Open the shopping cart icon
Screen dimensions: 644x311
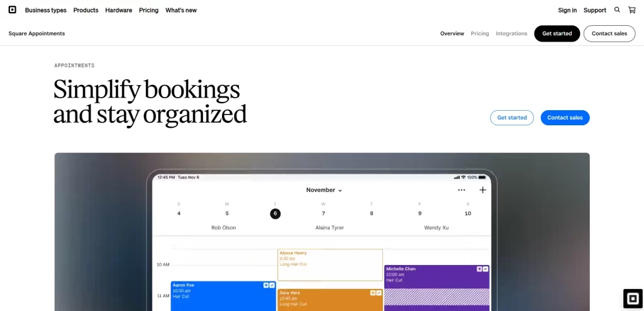tap(632, 10)
